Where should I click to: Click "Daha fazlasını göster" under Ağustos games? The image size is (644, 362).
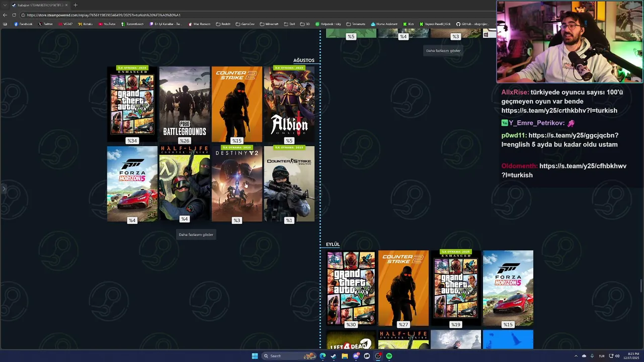pos(196,234)
